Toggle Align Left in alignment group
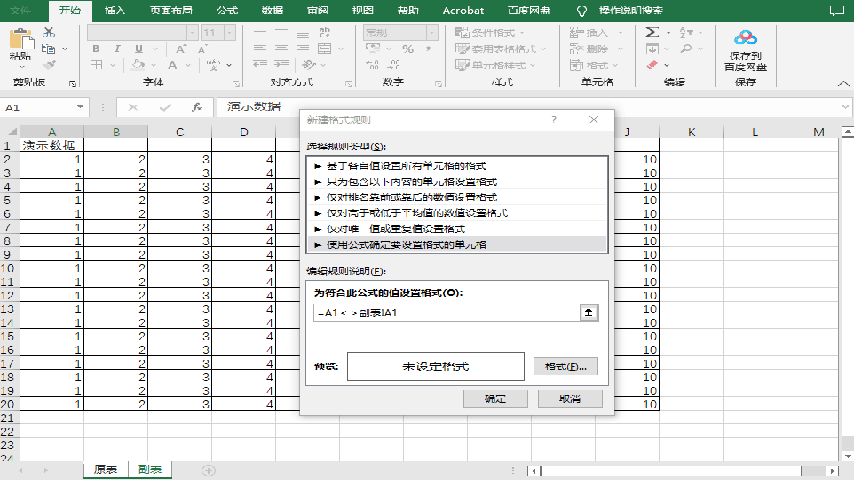The width and height of the screenshot is (854, 480). coord(260,48)
